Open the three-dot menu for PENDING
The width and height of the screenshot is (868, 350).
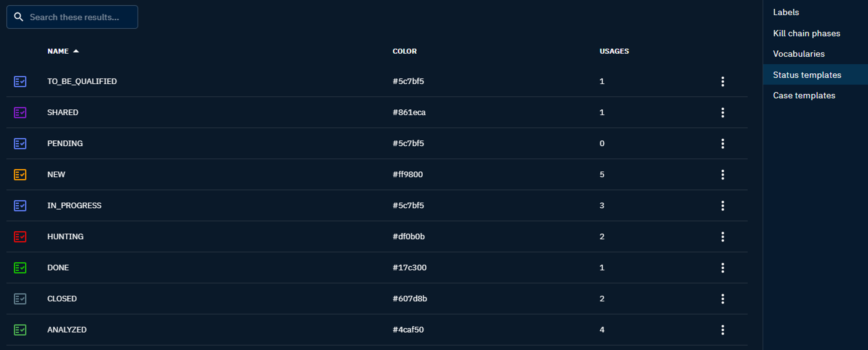(723, 144)
